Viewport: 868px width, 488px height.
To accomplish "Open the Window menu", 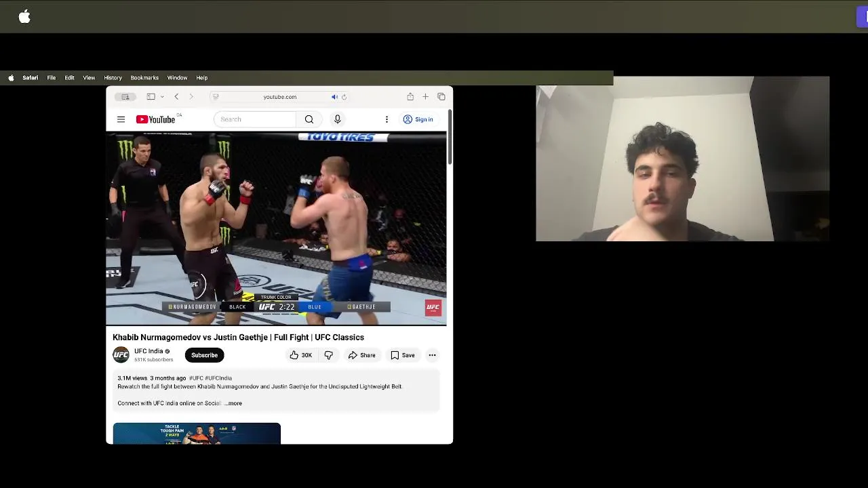I will (x=177, y=78).
